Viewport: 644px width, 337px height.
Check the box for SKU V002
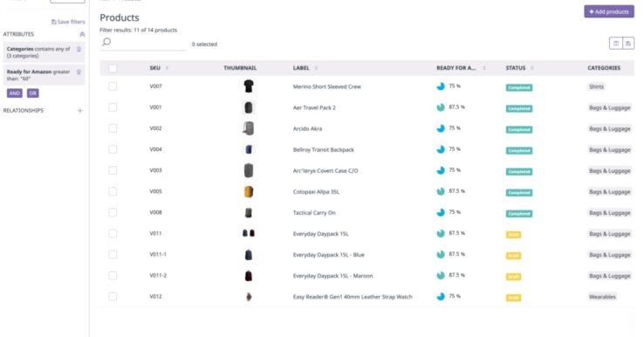pos(113,128)
